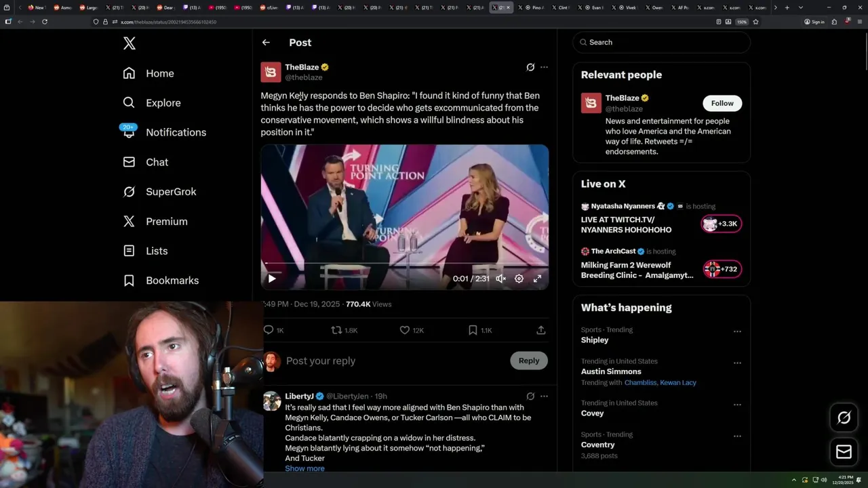Switch to the 'Dear' browser tab
Viewport: 868px width, 488px height.
pos(164,7)
